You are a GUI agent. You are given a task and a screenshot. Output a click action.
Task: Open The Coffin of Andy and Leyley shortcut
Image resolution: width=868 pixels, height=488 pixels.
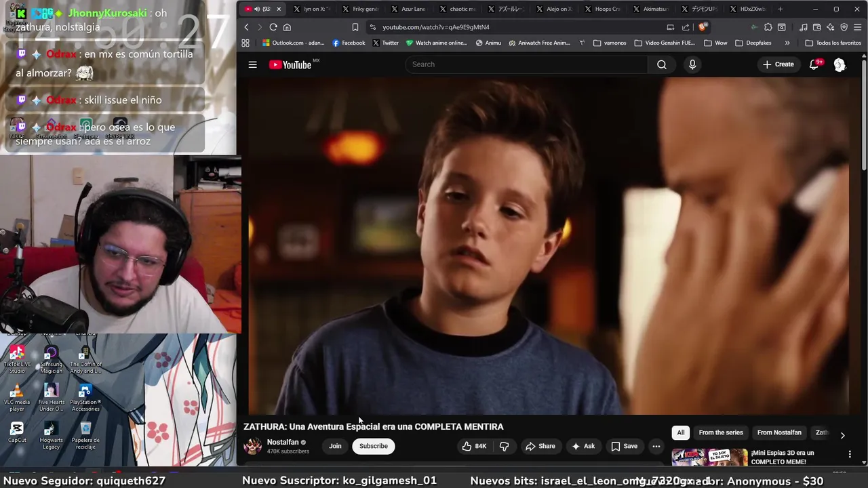pyautogui.click(x=85, y=360)
